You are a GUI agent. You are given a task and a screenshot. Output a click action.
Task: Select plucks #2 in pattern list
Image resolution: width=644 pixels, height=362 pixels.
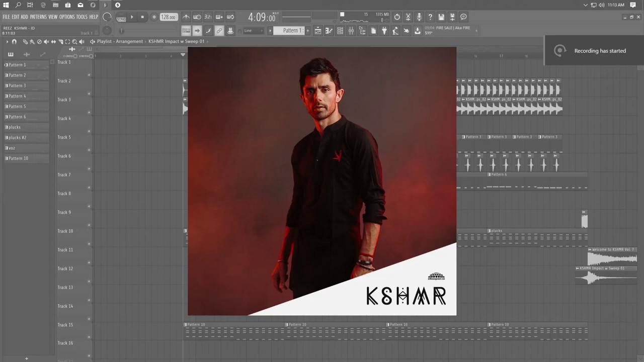click(27, 137)
